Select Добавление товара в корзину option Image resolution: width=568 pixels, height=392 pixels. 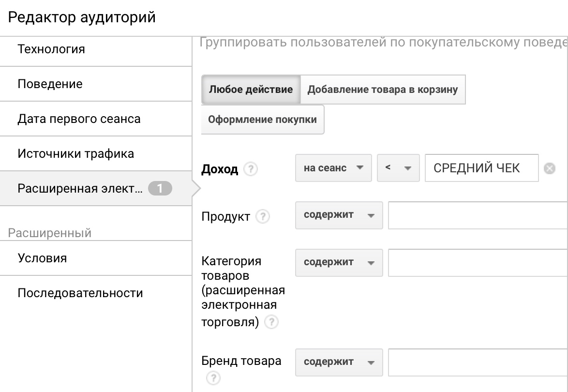point(383,90)
